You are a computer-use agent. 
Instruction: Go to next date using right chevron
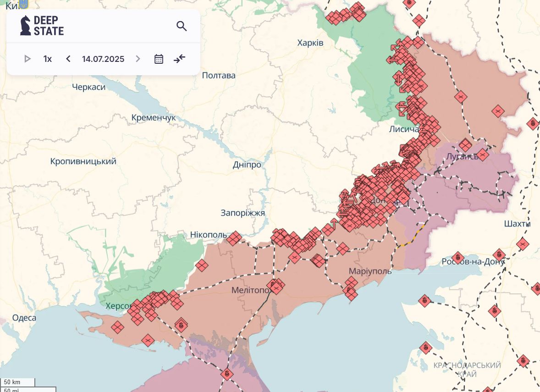click(138, 59)
